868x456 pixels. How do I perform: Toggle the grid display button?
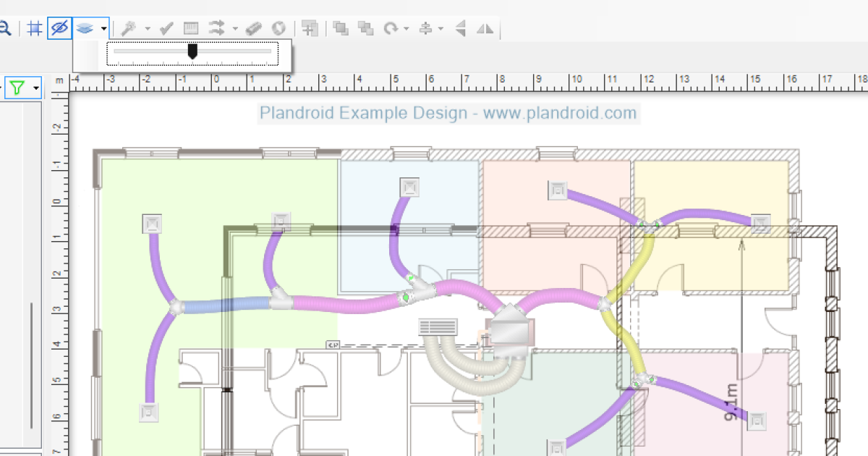point(34,28)
